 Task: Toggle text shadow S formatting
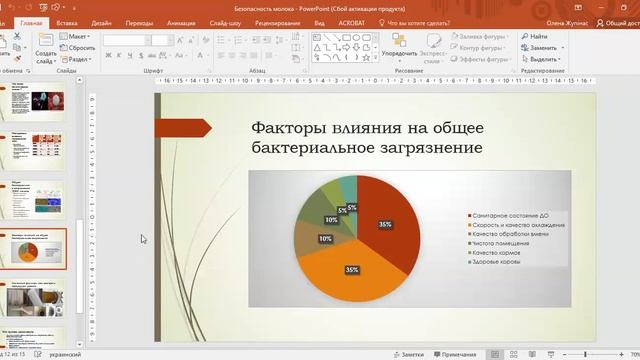pos(141,55)
